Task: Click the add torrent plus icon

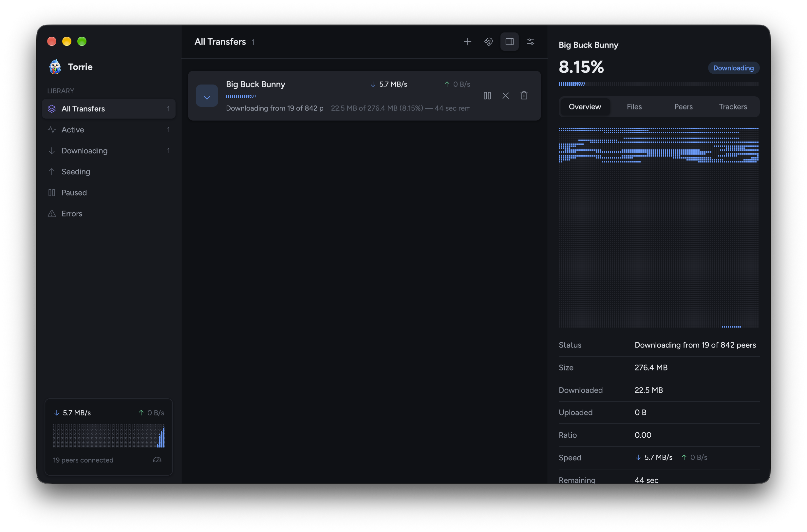Action: (467, 42)
